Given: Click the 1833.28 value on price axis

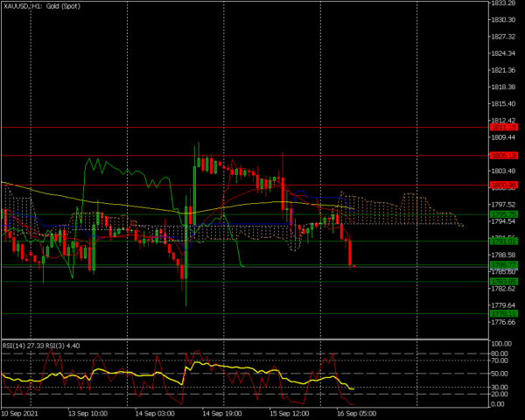Looking at the screenshot, I should [503, 3].
